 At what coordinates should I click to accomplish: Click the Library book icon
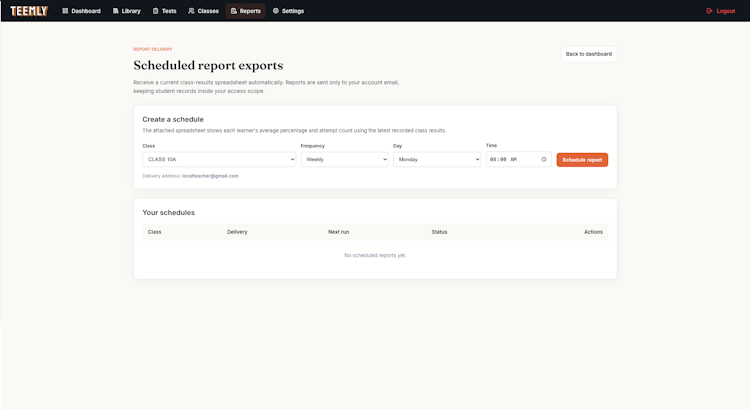click(115, 11)
